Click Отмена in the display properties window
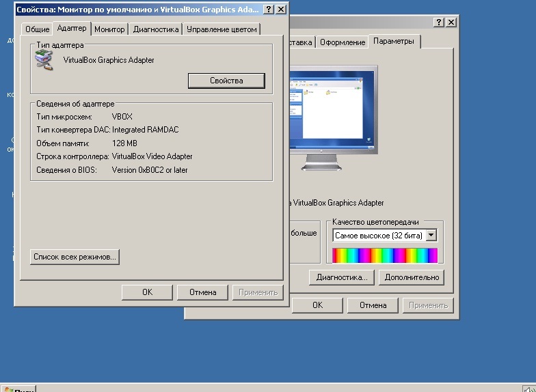Image resolution: width=536 pixels, height=392 pixels. [373, 305]
